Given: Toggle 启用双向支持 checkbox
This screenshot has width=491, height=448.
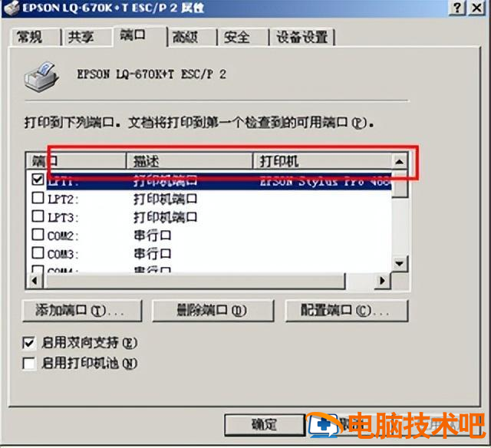Looking at the screenshot, I should (x=28, y=343).
